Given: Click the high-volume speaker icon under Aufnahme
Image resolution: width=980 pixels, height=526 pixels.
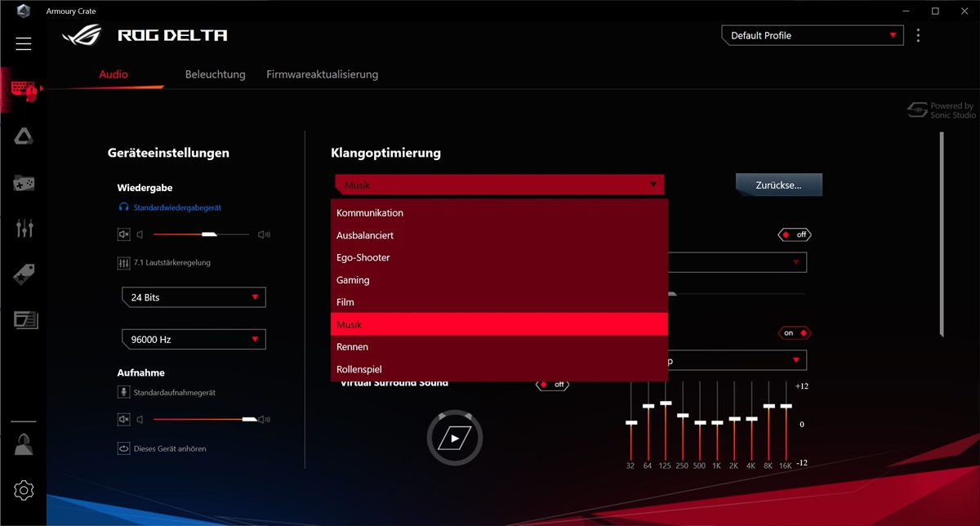Looking at the screenshot, I should click(x=264, y=419).
